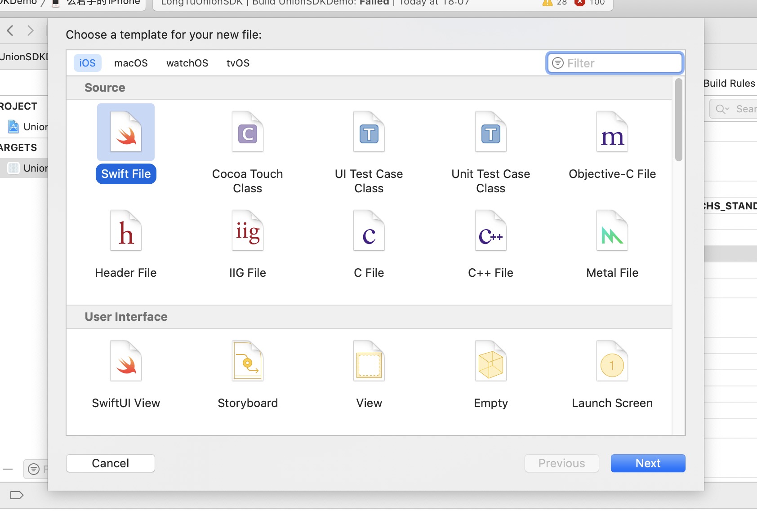Switch to the macOS platform tab
757x532 pixels.
pos(131,63)
